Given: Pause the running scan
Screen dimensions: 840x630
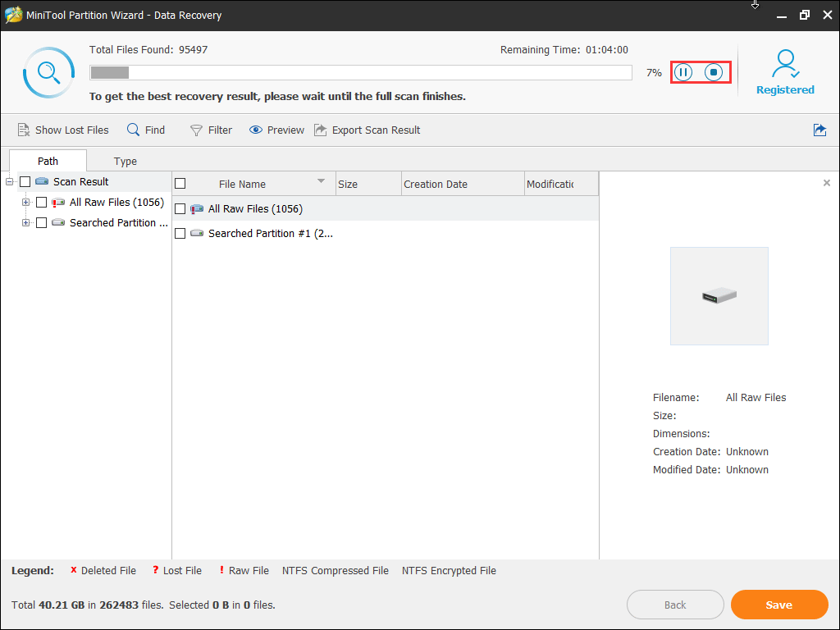Looking at the screenshot, I should point(682,73).
